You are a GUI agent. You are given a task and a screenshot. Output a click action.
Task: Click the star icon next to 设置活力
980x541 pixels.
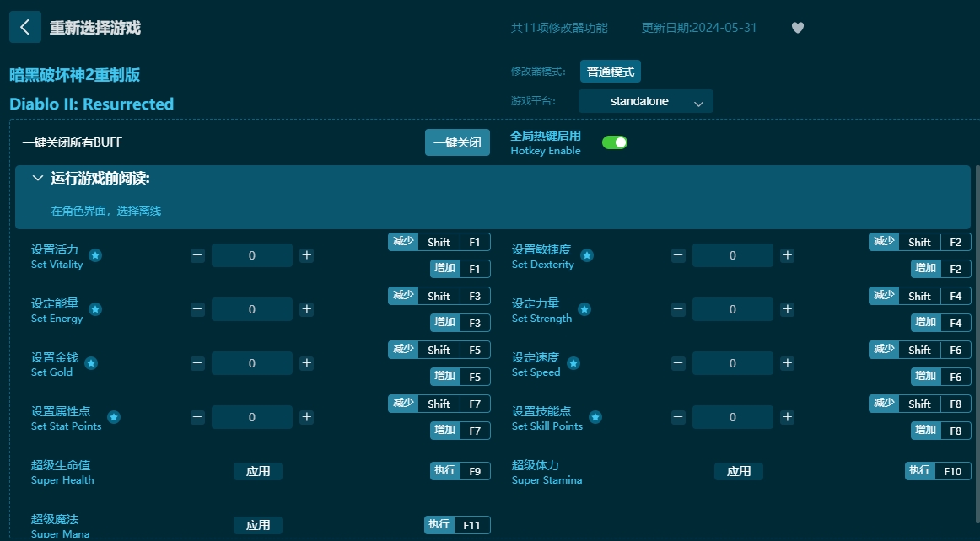[x=95, y=257]
